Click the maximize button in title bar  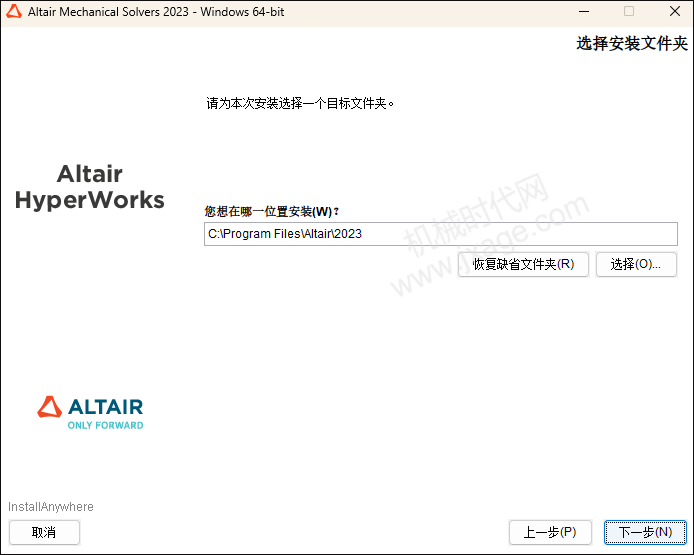(629, 12)
